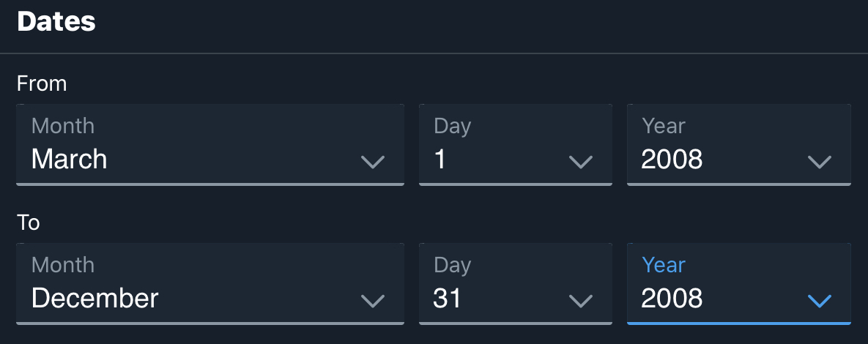
Task: Click the blue chevron in the To Year dropdown
Action: (819, 300)
